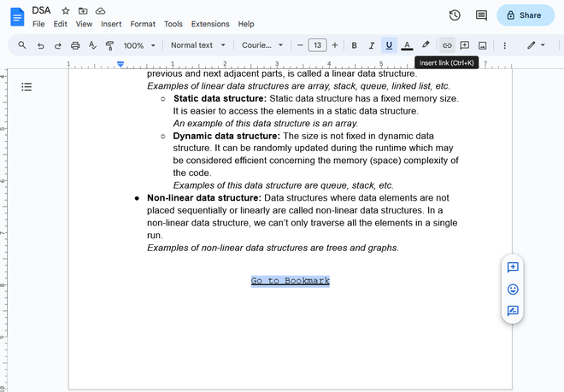The height and width of the screenshot is (392, 564).
Task: Move document using the folder icon
Action: (x=83, y=11)
